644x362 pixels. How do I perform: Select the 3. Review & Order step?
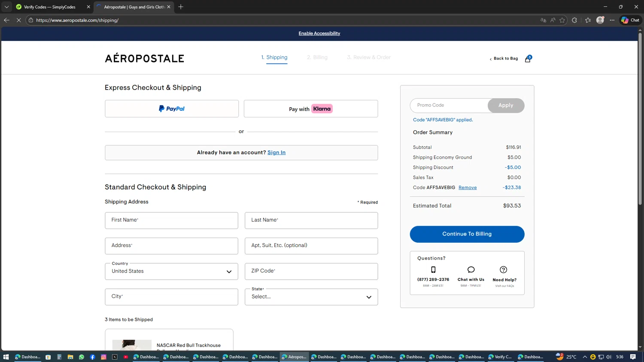369,57
